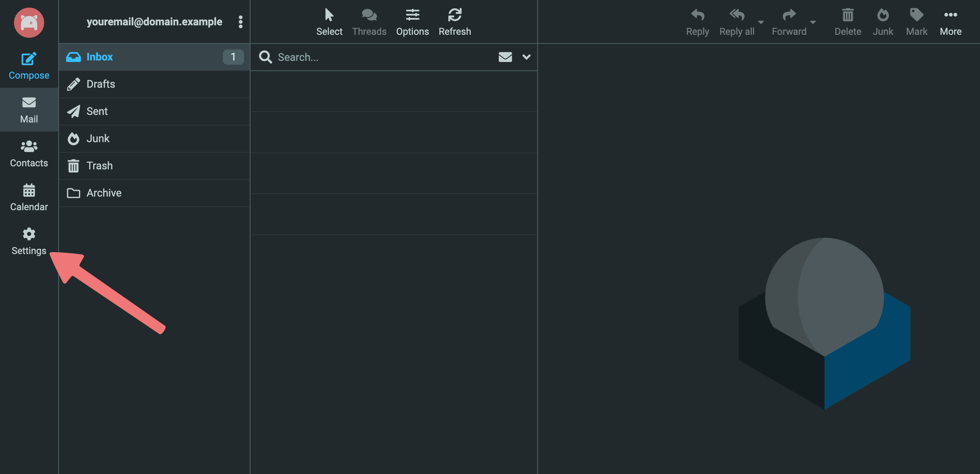Click the Compose new message icon

coord(29,59)
